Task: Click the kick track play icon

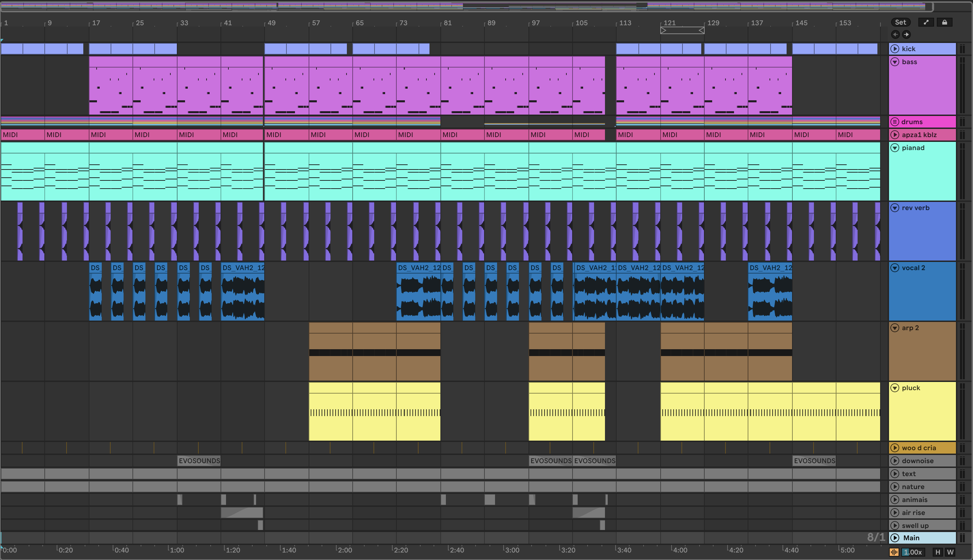Action: pos(895,49)
